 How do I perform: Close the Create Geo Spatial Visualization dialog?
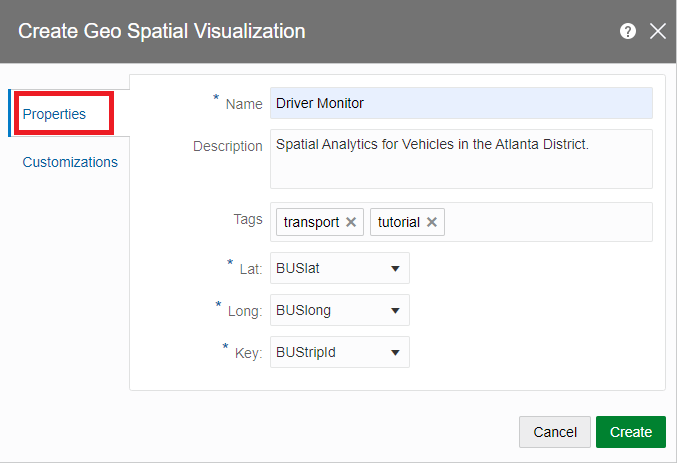pos(657,31)
